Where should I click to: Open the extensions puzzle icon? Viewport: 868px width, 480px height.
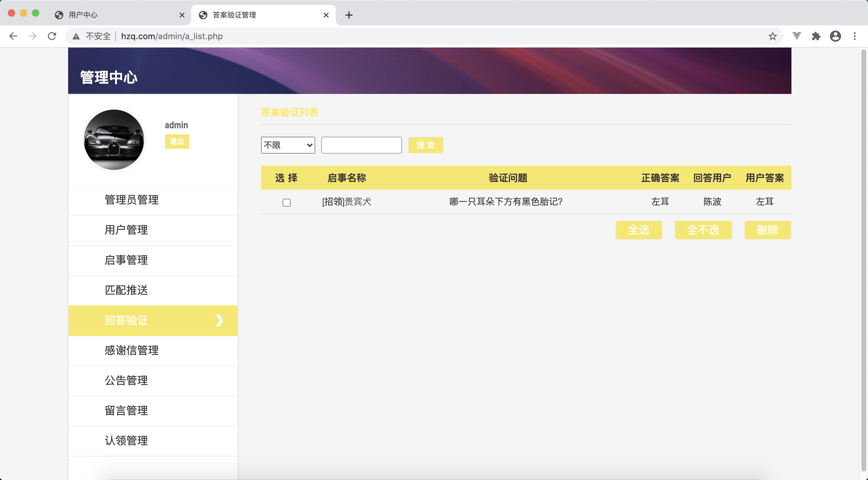tap(816, 36)
